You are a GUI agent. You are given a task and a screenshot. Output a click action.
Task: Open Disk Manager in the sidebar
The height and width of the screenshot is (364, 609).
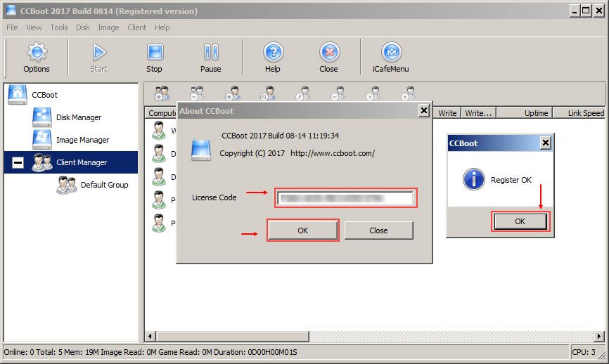pyautogui.click(x=79, y=117)
